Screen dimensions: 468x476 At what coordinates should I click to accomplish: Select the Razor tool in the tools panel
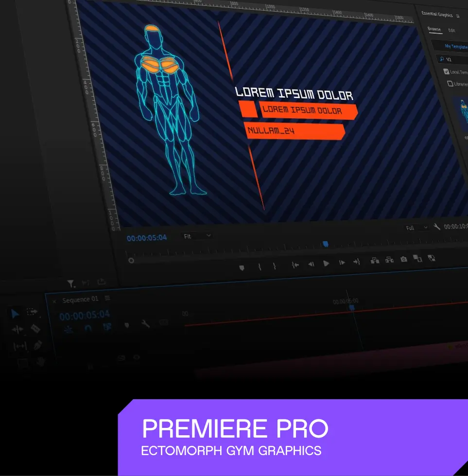[35, 329]
